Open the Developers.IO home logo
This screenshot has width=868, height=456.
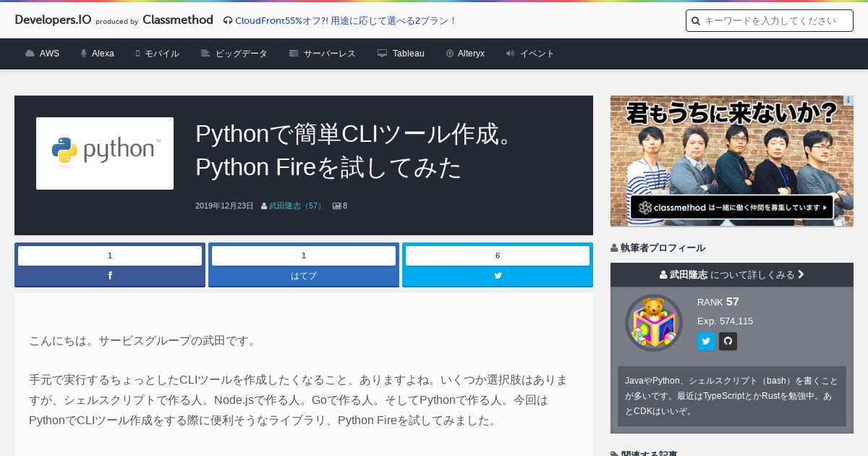click(x=53, y=20)
